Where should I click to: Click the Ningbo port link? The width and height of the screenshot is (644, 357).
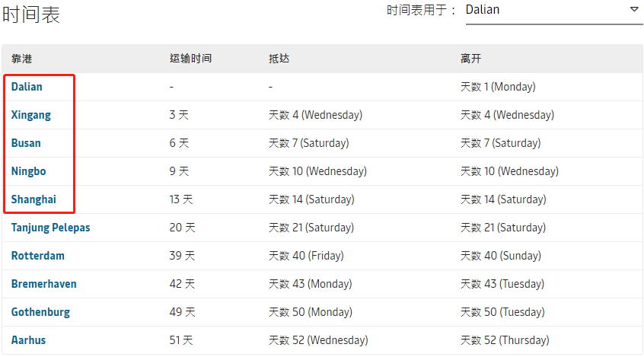pos(28,171)
